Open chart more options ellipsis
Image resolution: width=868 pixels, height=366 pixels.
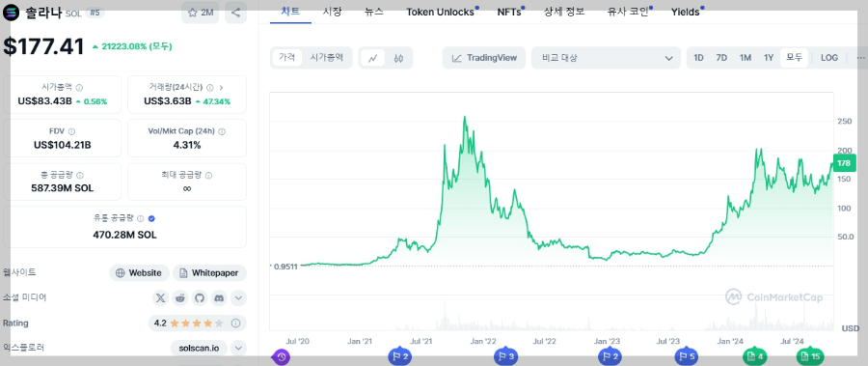[860, 58]
